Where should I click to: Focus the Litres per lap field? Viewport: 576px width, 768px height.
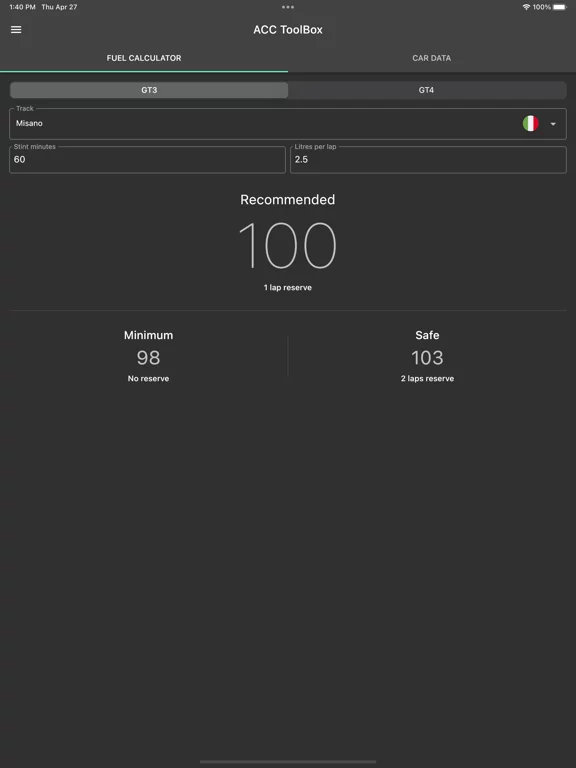click(429, 159)
